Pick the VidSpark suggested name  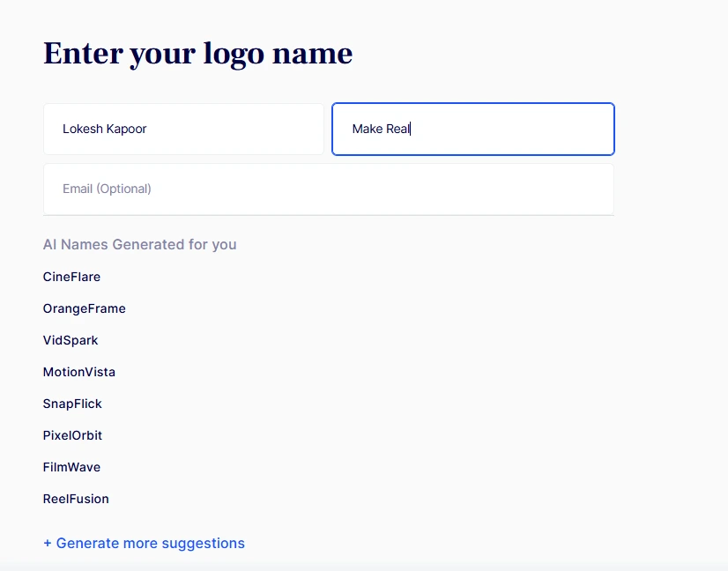tap(71, 340)
